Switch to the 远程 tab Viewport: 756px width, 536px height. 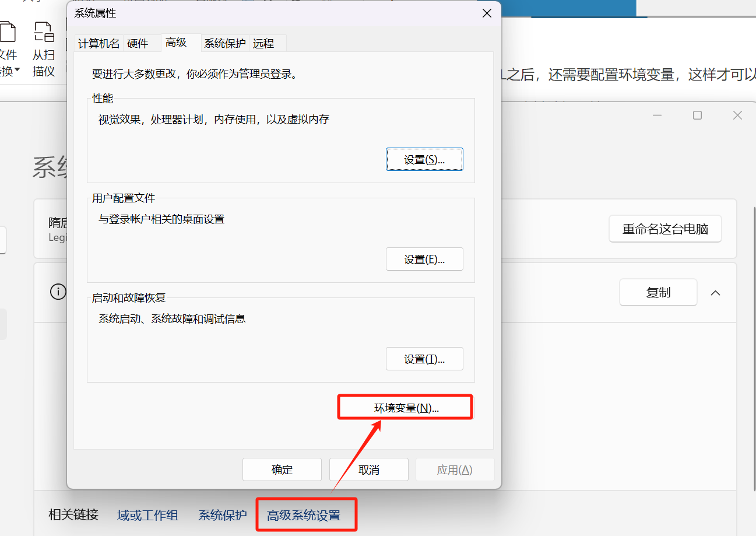point(263,43)
